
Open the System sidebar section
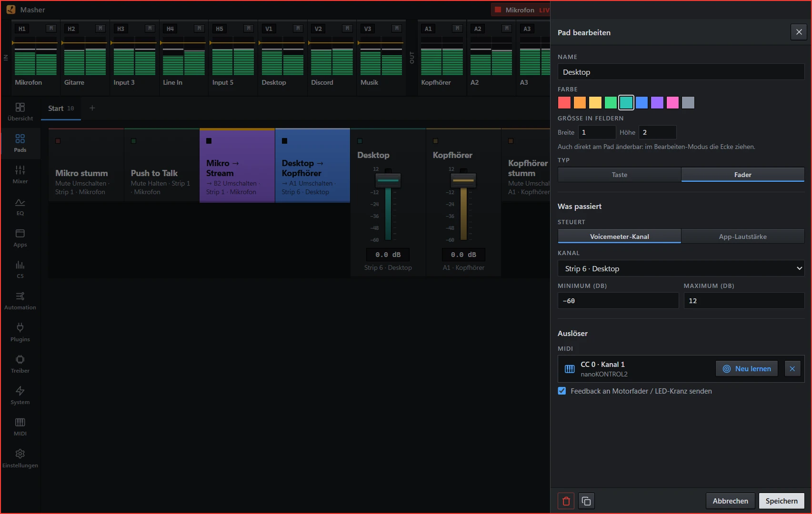pyautogui.click(x=20, y=395)
